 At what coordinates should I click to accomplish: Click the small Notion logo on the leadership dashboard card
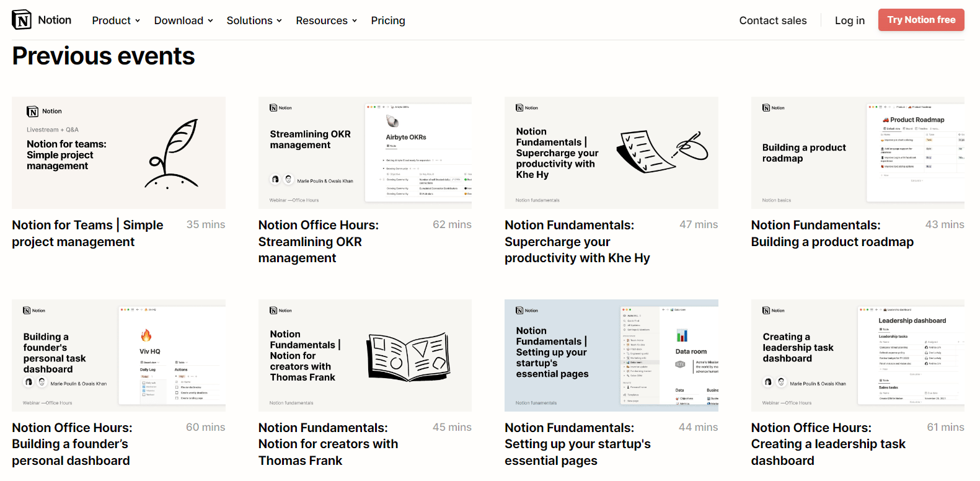(766, 311)
